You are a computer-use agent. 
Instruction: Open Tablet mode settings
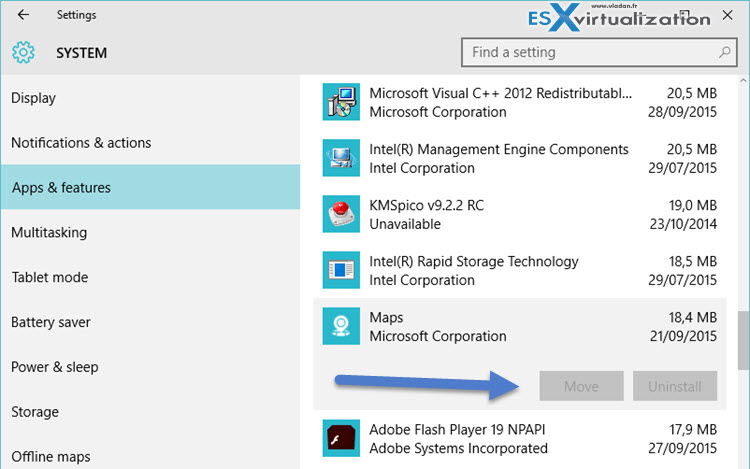point(150,277)
